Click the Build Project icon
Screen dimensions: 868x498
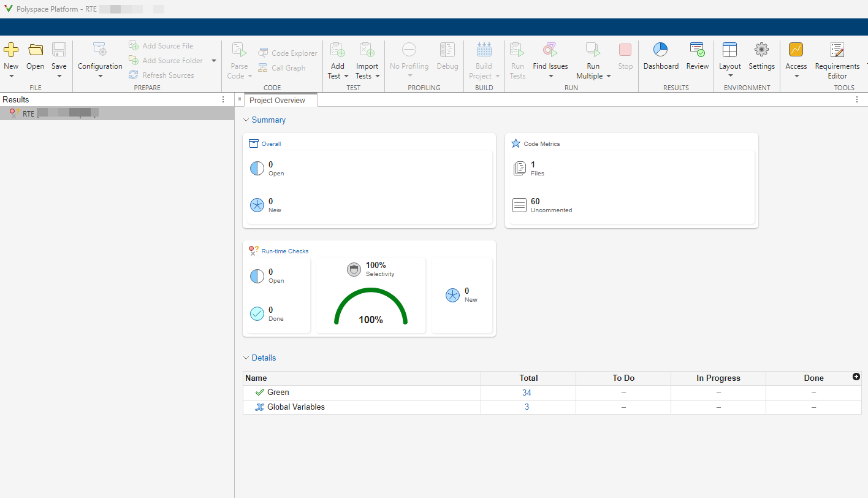tap(484, 50)
